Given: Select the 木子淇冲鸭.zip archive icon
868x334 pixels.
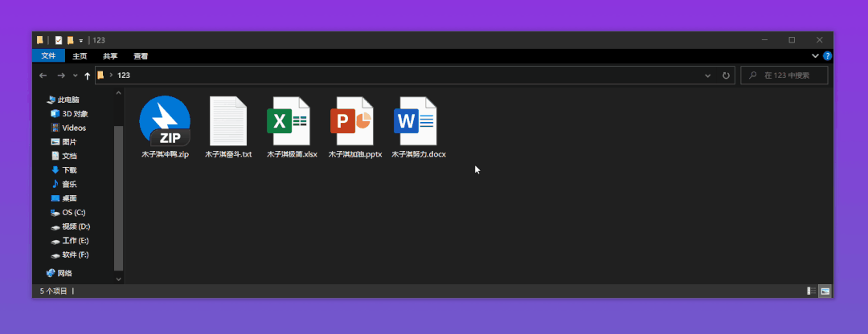Looking at the screenshot, I should click(x=165, y=121).
